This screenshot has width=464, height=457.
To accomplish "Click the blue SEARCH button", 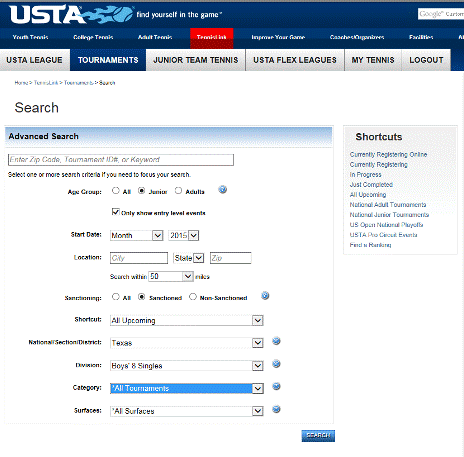I will (x=318, y=436).
